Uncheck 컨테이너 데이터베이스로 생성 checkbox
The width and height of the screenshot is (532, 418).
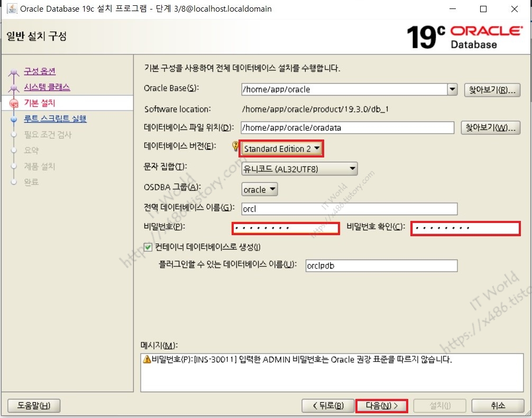pyautogui.click(x=148, y=247)
